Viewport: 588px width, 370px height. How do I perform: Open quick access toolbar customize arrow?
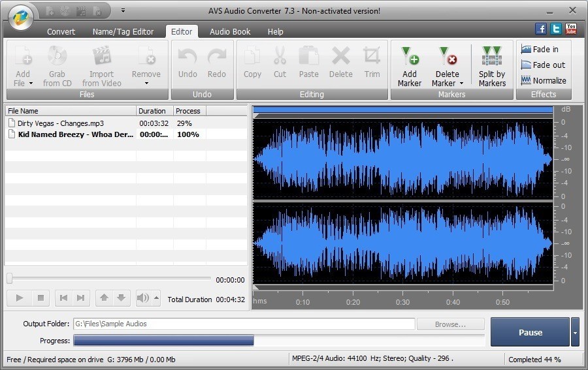(123, 11)
